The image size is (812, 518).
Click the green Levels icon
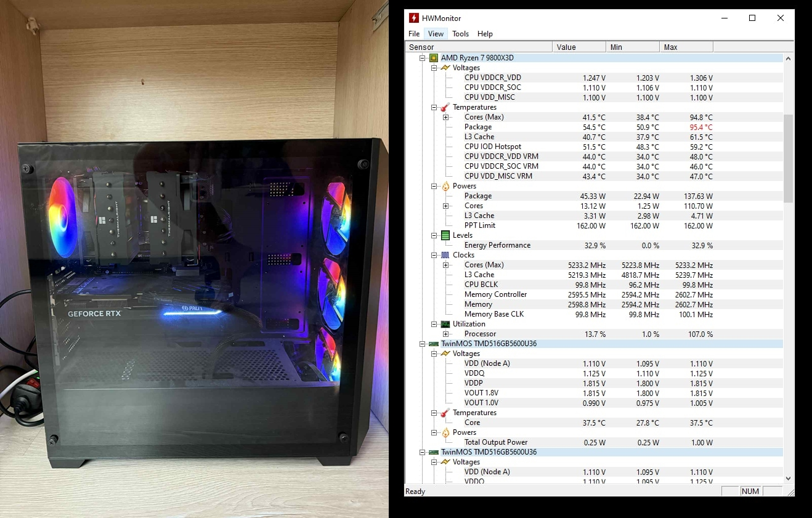tap(445, 235)
